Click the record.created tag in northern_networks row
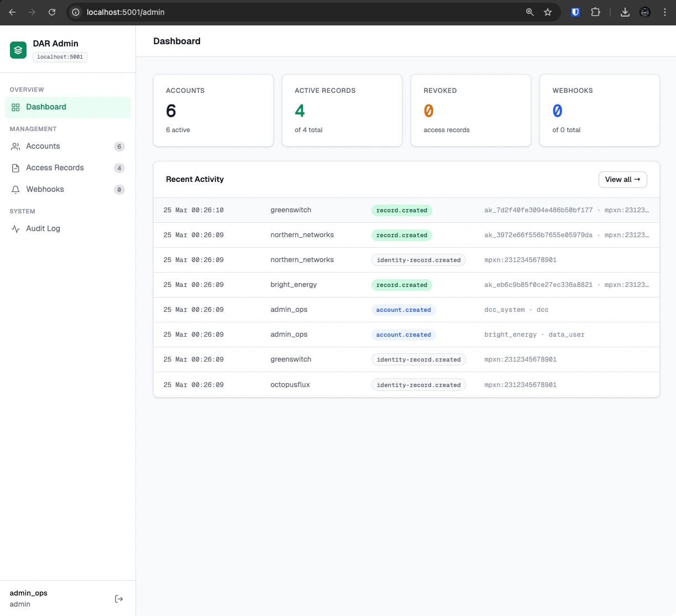 pos(402,236)
